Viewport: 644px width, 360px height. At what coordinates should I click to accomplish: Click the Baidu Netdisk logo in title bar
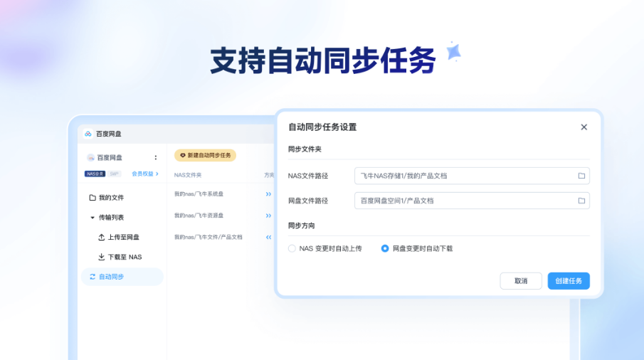(x=88, y=134)
